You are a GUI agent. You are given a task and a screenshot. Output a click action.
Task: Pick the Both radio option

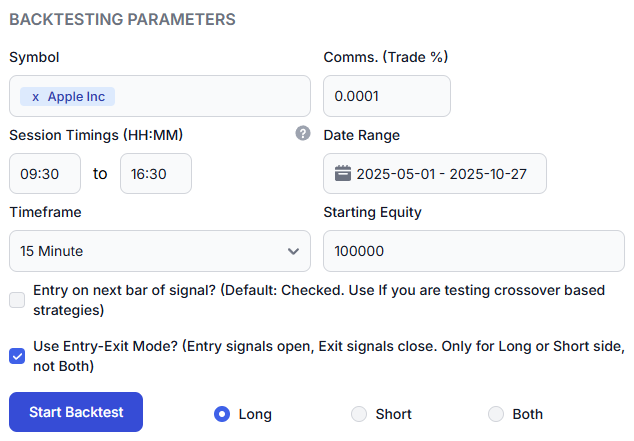[x=496, y=414]
